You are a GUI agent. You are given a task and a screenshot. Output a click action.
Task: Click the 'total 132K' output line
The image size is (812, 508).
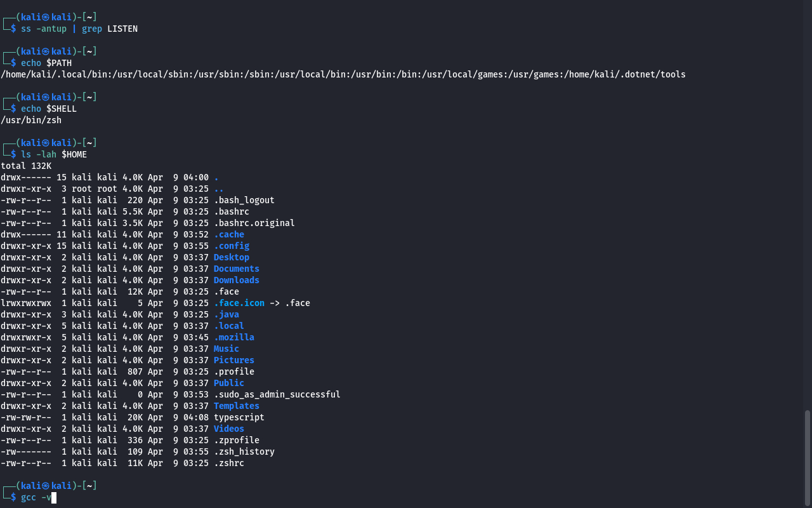coord(26,166)
